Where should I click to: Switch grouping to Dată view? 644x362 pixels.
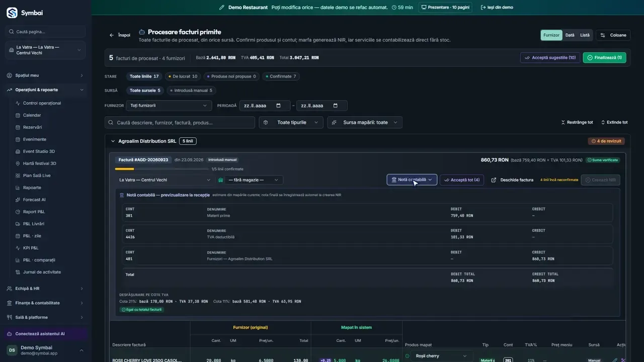coord(570,35)
